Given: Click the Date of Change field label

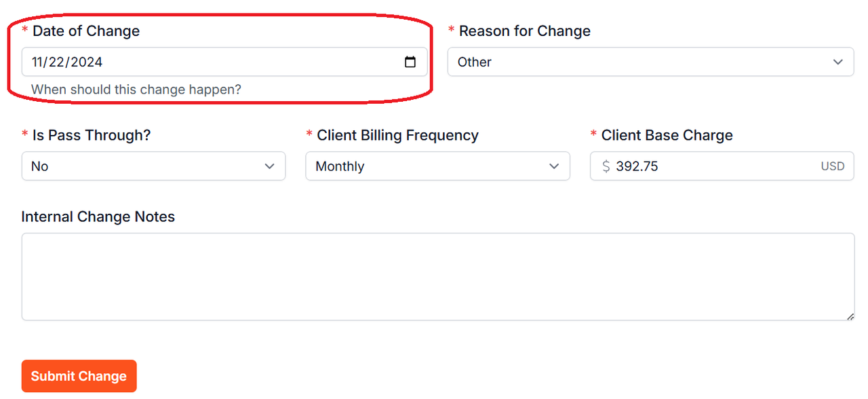Looking at the screenshot, I should point(86,31).
